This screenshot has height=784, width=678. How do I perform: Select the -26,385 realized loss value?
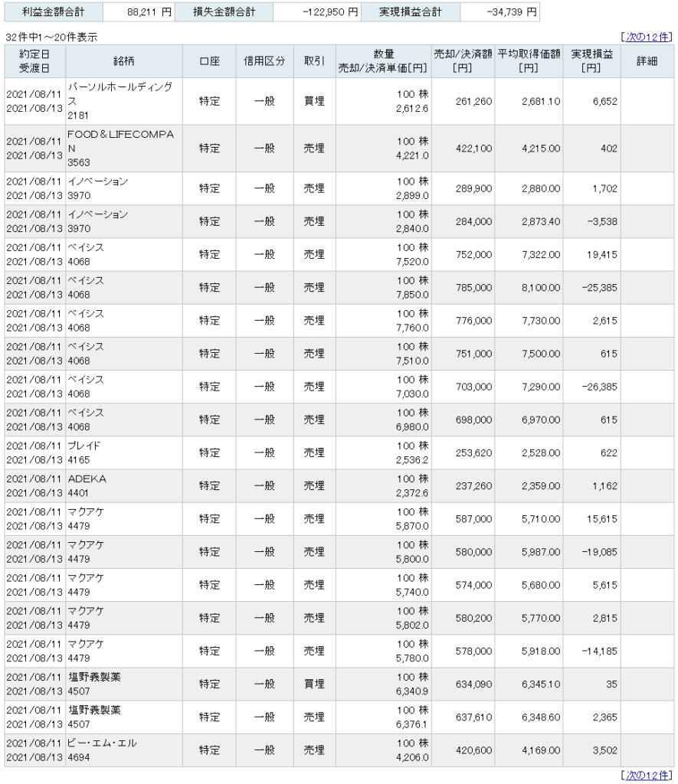[x=599, y=387]
